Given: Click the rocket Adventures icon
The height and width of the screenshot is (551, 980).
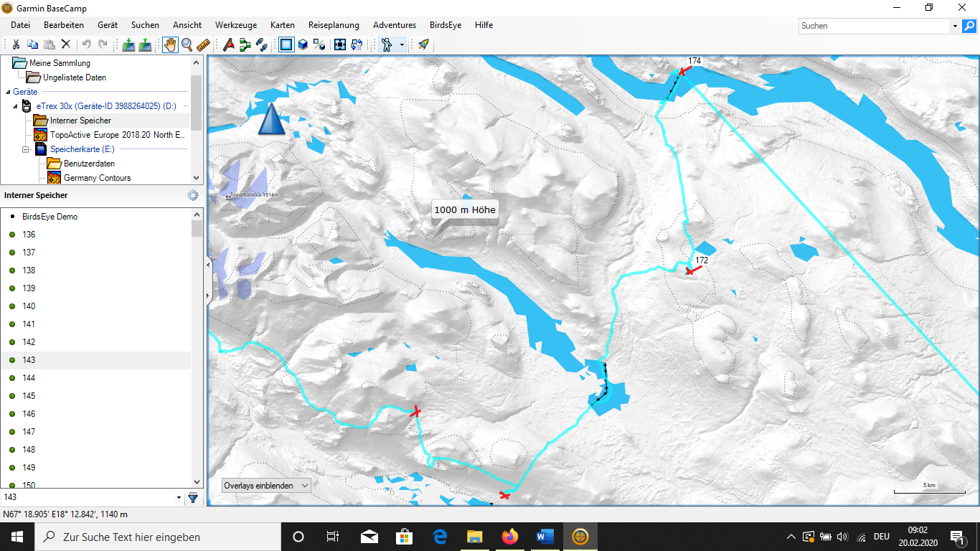Looking at the screenshot, I should 423,44.
